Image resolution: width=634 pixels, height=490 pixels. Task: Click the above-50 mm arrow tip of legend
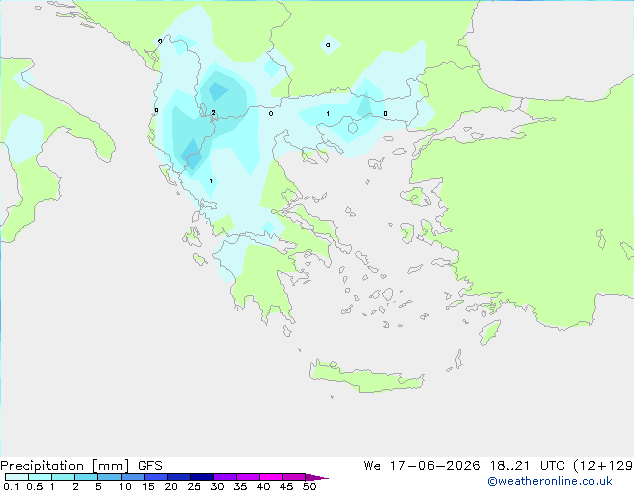(x=317, y=477)
